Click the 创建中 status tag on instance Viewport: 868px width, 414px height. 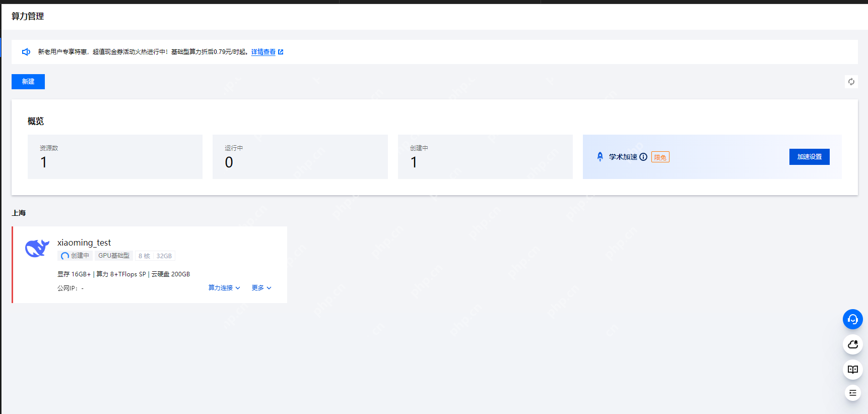75,256
